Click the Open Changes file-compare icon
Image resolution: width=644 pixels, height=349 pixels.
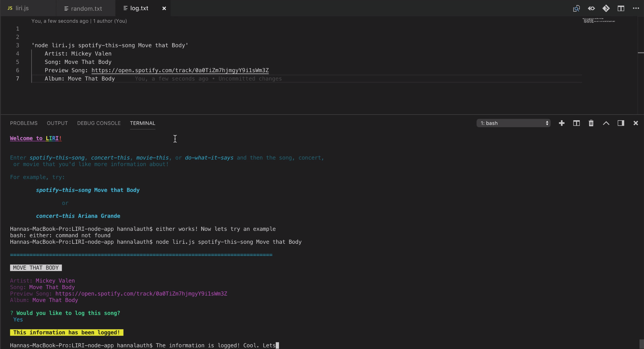(x=576, y=8)
